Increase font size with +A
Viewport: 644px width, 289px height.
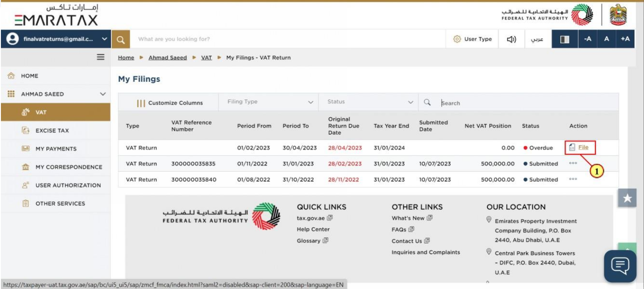pyautogui.click(x=625, y=39)
